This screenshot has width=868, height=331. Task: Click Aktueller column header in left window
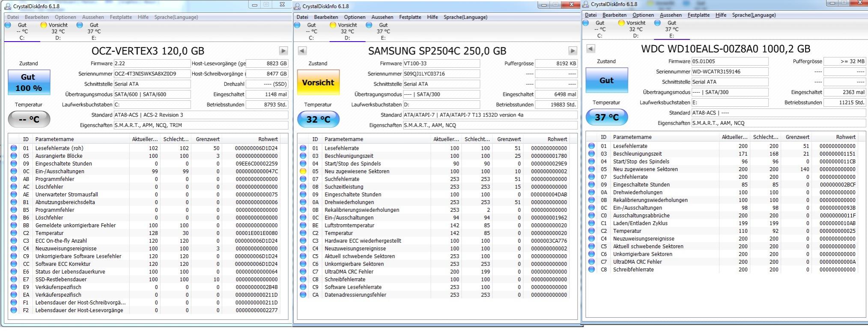pos(145,139)
